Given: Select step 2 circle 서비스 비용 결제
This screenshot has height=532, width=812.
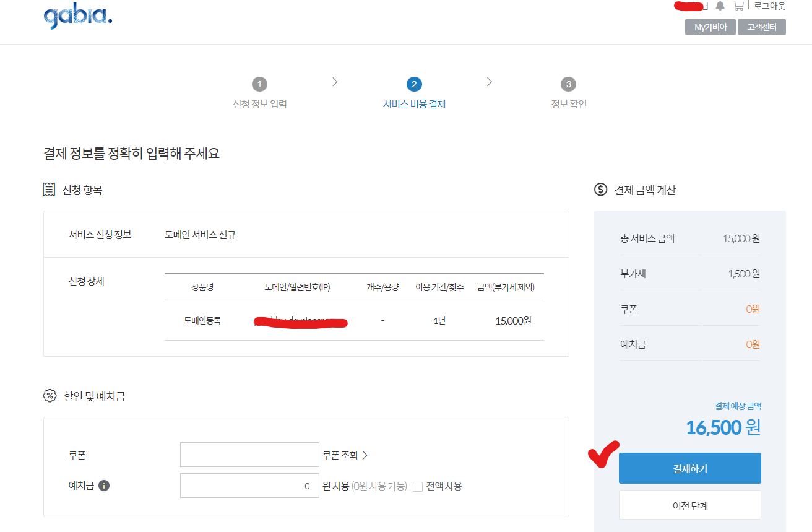Looking at the screenshot, I should click(x=414, y=84).
